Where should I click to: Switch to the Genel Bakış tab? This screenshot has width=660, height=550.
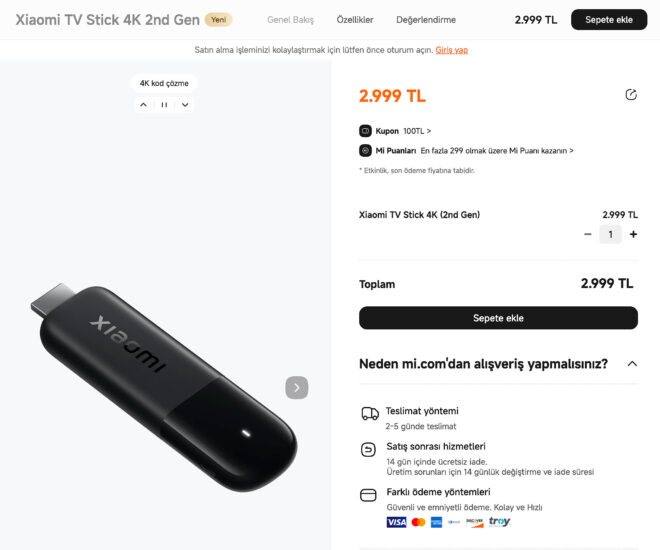pos(290,20)
